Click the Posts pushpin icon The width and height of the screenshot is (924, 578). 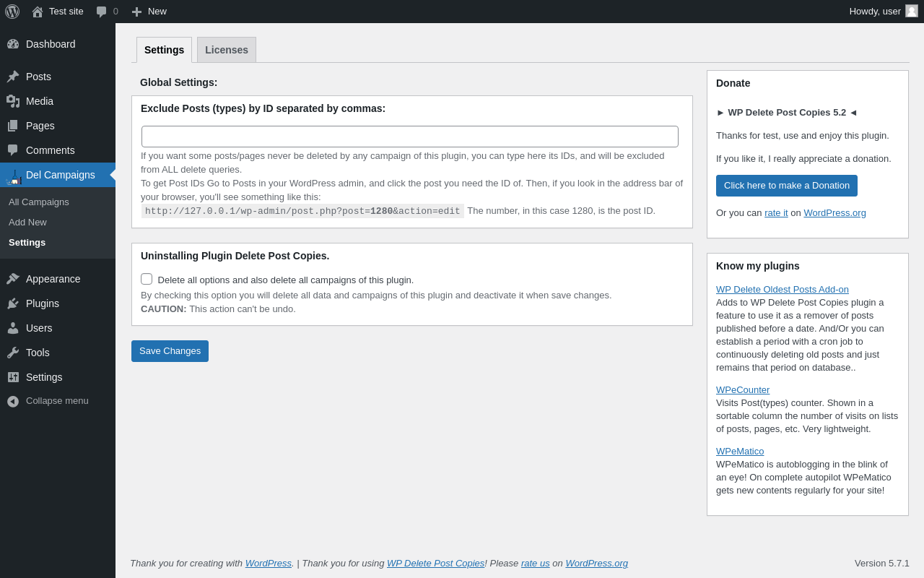[x=13, y=77]
